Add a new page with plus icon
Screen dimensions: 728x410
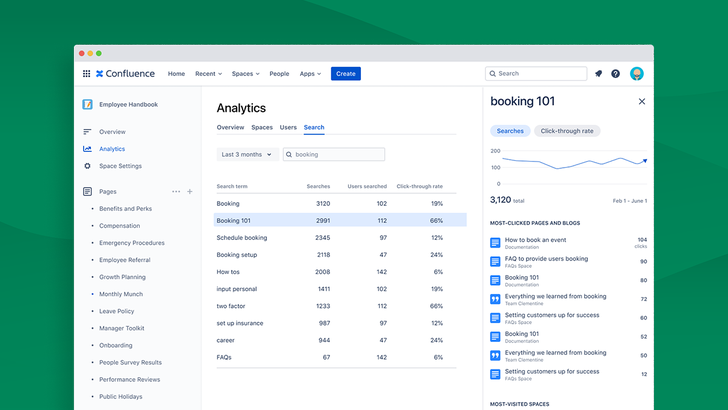pos(190,191)
